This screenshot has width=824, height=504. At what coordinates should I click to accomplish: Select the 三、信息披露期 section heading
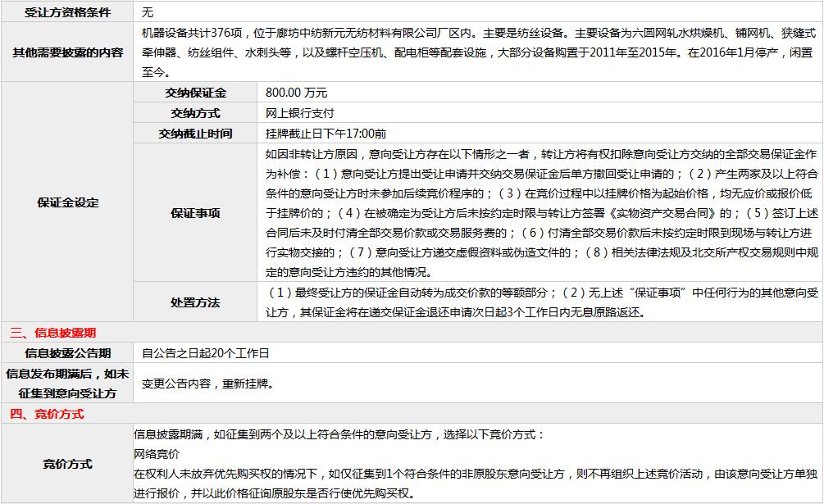(x=52, y=333)
